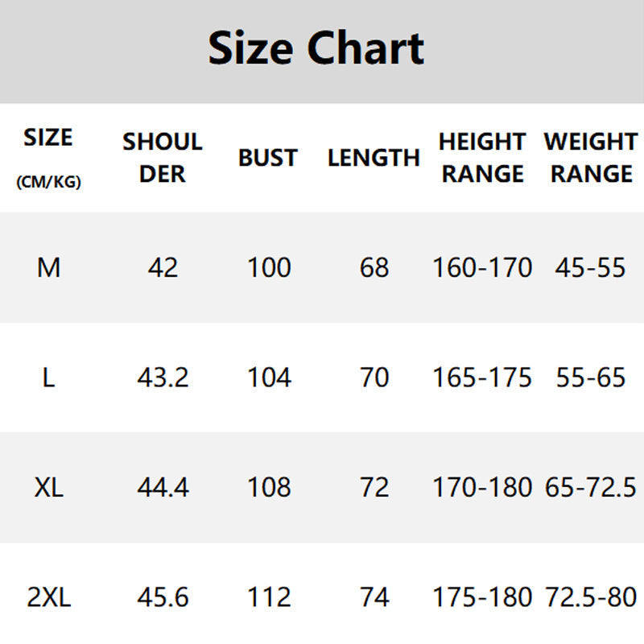Image resolution: width=644 pixels, height=644 pixels.
Task: Click the (CM/KG) unit label
Action: point(48,182)
